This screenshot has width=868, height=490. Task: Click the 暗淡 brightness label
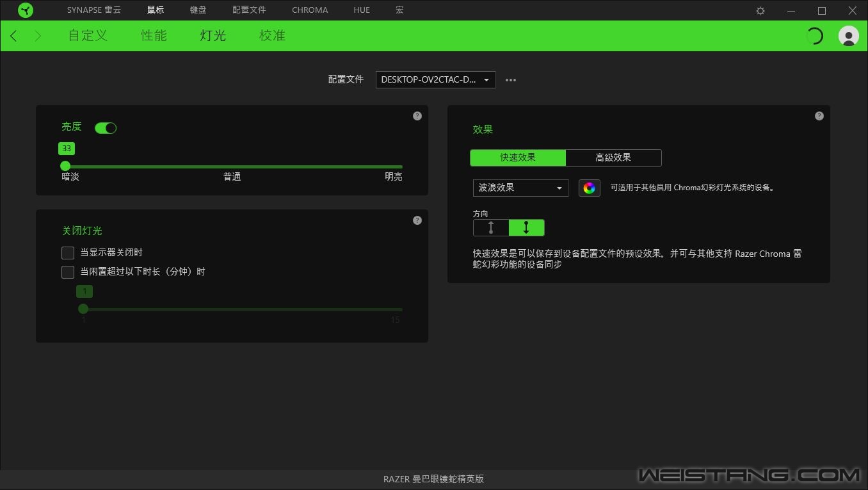pyautogui.click(x=70, y=177)
